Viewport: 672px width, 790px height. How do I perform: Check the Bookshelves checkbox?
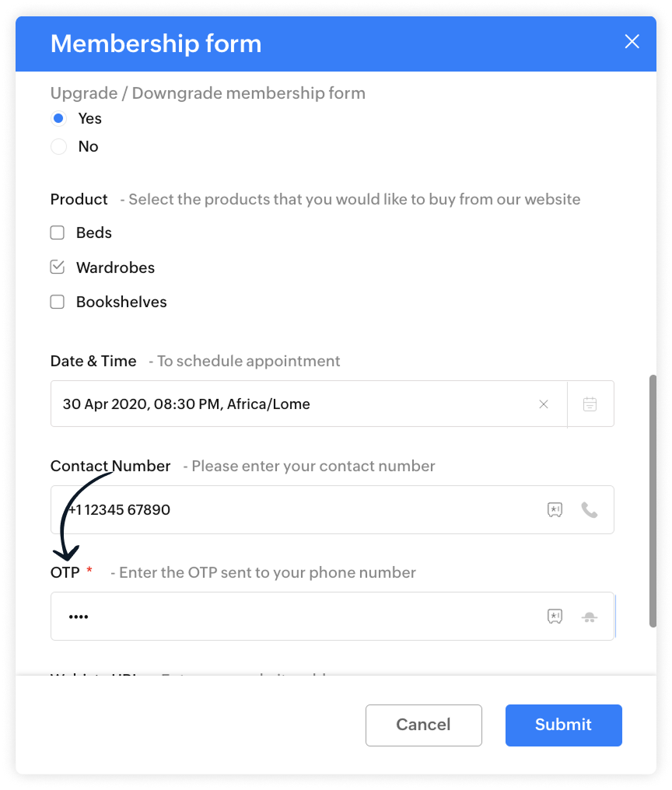[x=58, y=302]
